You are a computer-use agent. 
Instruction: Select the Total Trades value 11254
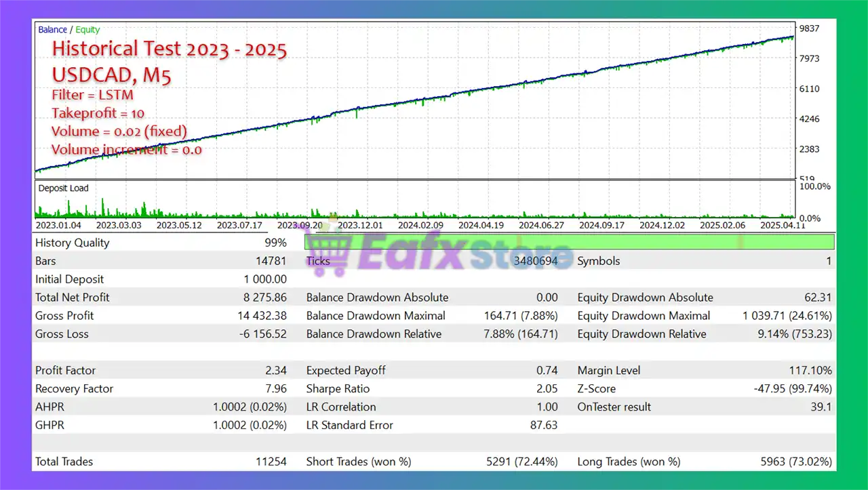click(270, 462)
